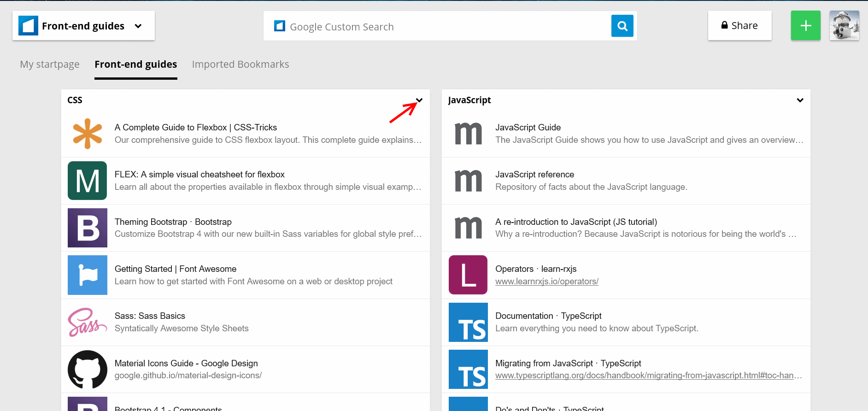Open Getting Started Font Awesome bookmark

click(x=176, y=269)
